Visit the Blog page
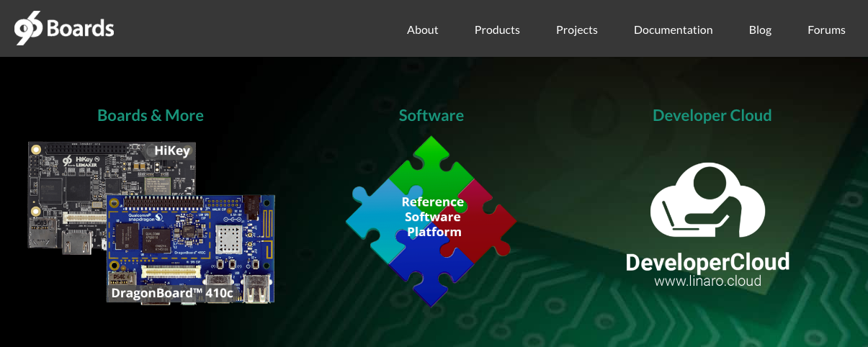This screenshot has width=868, height=347. tap(760, 30)
